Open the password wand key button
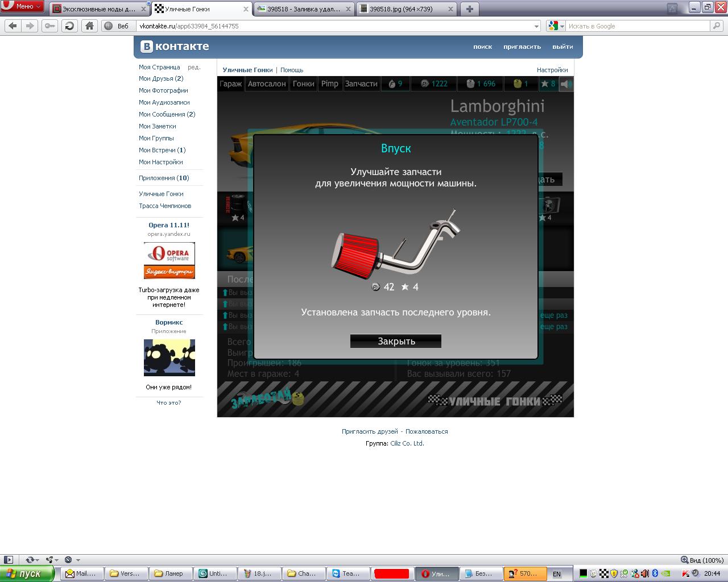This screenshot has height=582, width=728. tap(49, 26)
